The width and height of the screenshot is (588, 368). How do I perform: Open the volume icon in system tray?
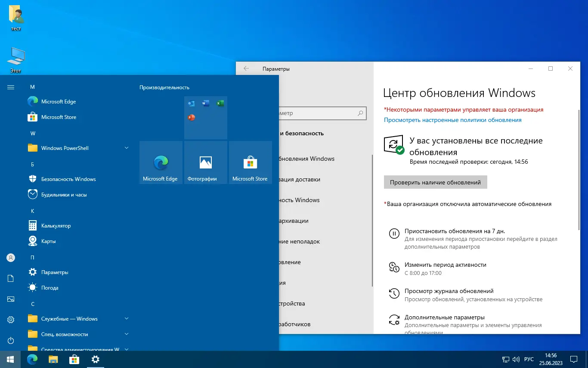516,359
